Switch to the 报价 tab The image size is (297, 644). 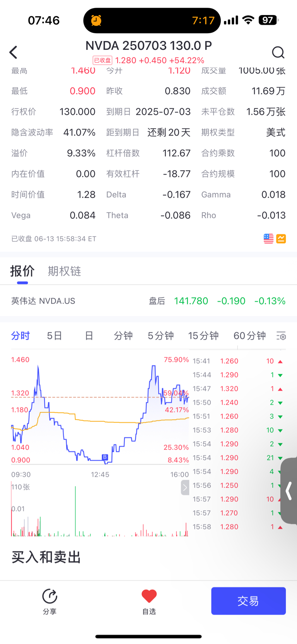point(22,271)
